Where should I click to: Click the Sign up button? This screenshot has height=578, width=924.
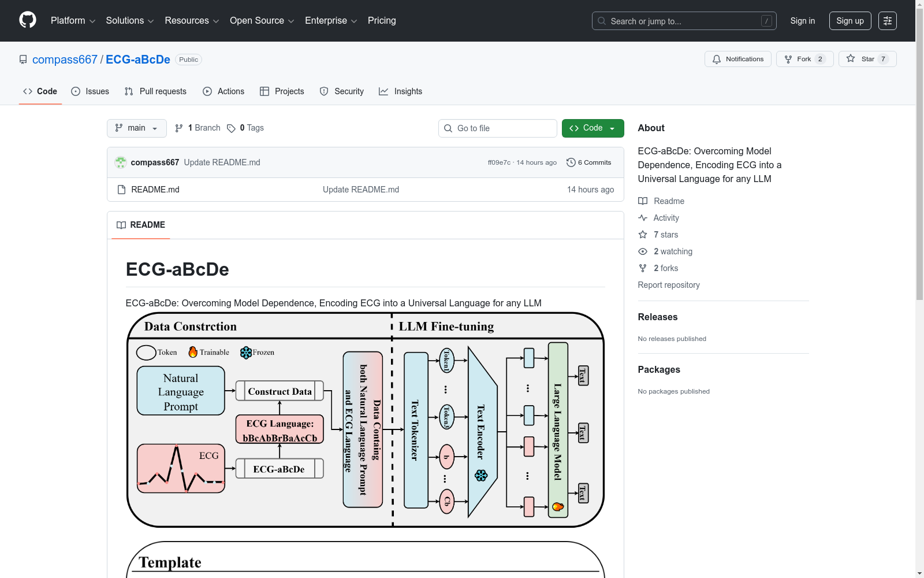coord(850,21)
